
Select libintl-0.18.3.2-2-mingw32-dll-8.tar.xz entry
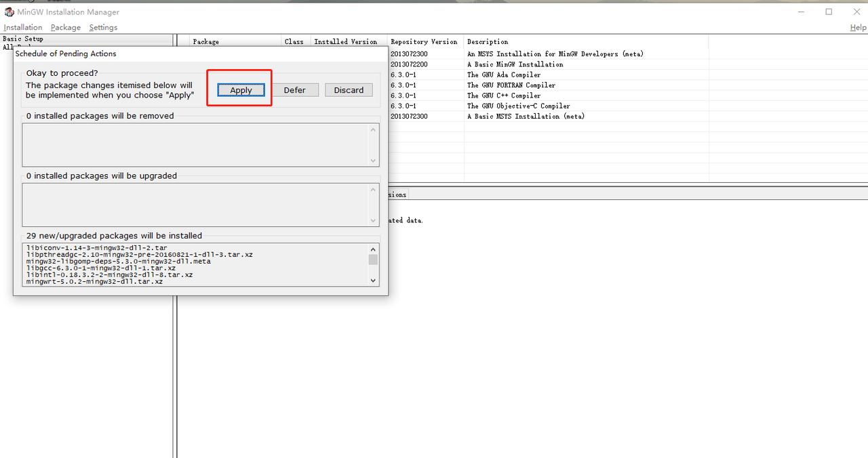109,275
